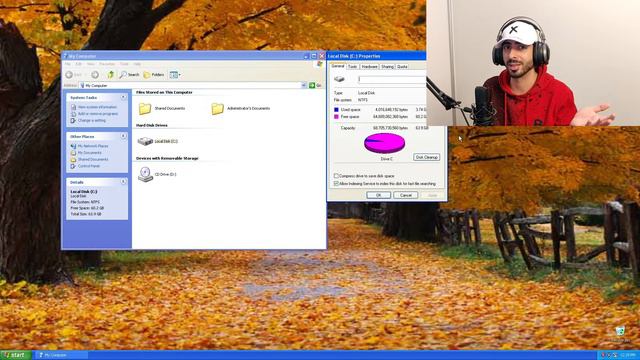
Task: Open the Search pane in My Computer
Action: click(x=129, y=75)
